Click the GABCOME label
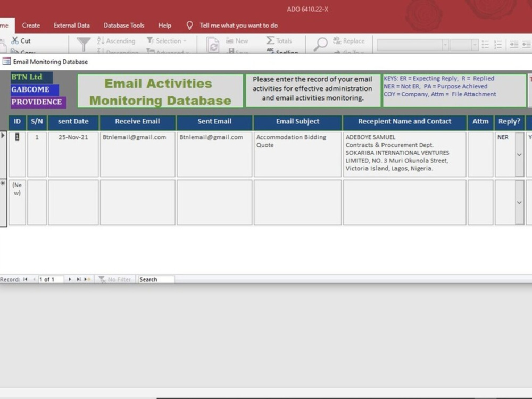Image resolution: width=532 pixels, height=399 pixels. [x=35, y=89]
